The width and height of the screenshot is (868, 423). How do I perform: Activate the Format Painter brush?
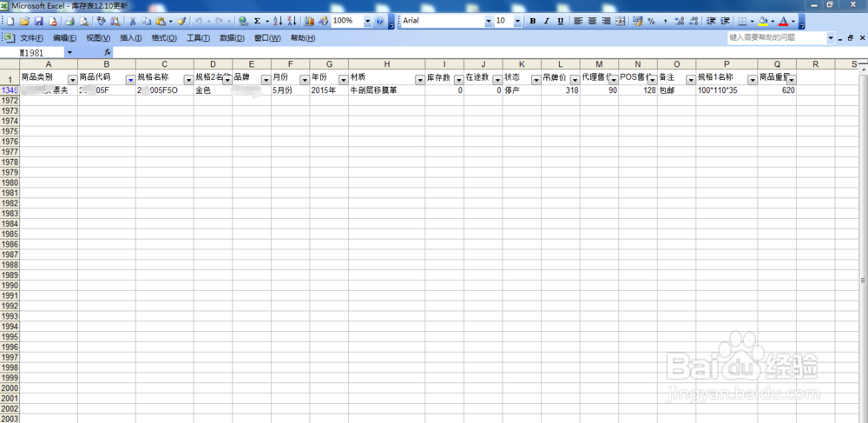tap(181, 21)
